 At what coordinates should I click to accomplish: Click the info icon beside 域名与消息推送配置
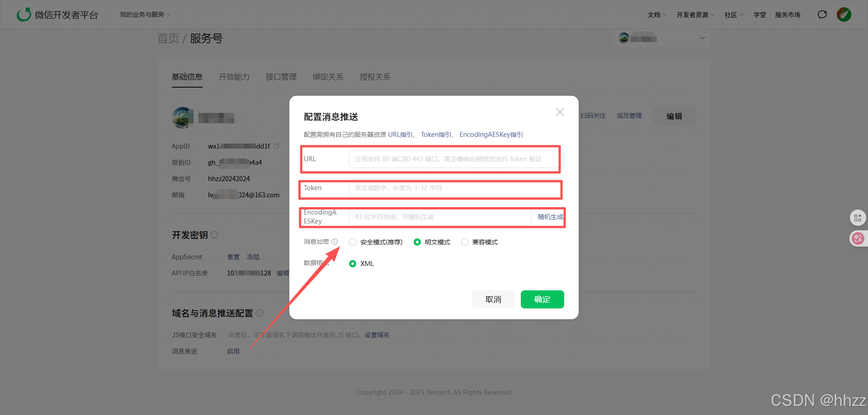pos(259,313)
